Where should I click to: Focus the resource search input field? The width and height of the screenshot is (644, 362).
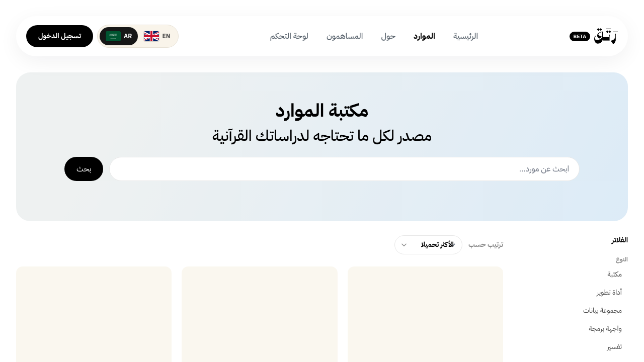pyautogui.click(x=344, y=169)
